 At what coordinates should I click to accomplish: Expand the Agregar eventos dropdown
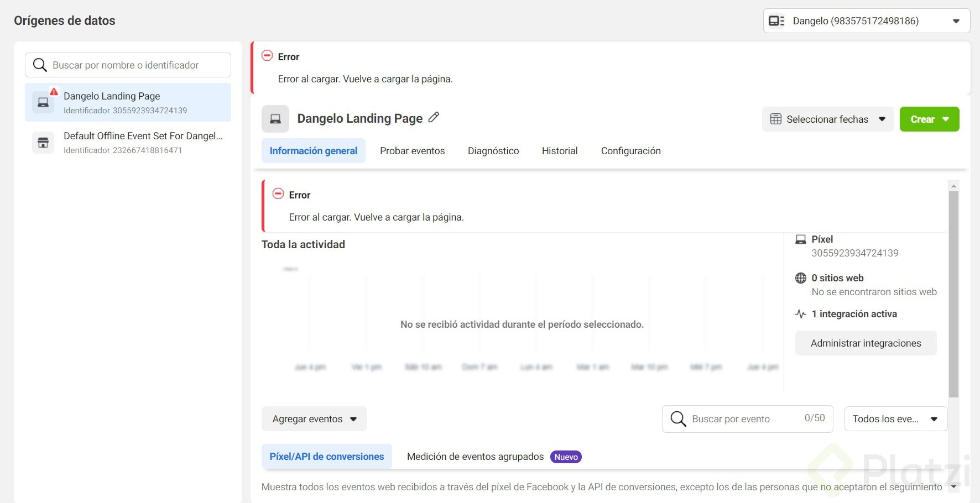tap(314, 419)
